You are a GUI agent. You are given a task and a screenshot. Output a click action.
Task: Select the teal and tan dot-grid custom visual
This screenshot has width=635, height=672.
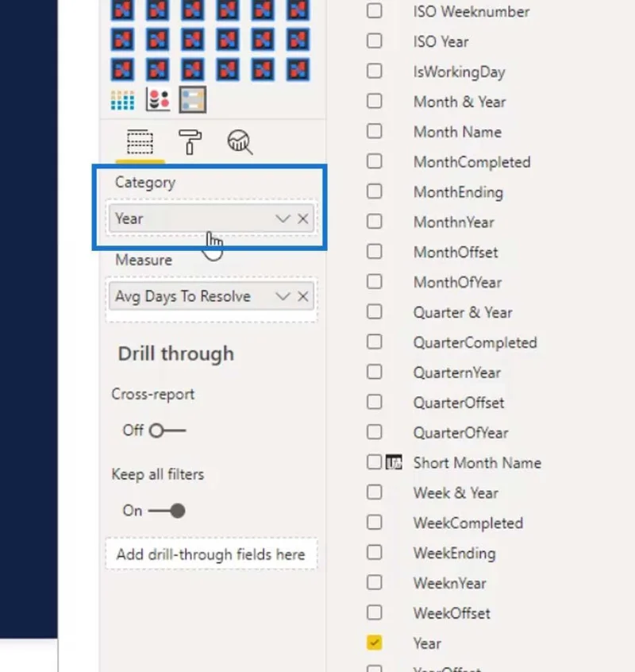[122, 100]
